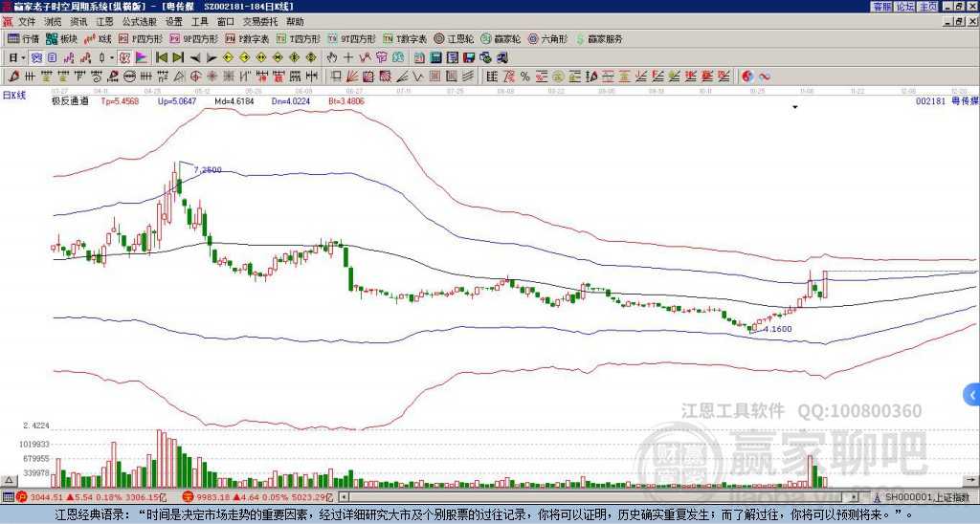
Task: Open the 文件 menu
Action: (27, 22)
